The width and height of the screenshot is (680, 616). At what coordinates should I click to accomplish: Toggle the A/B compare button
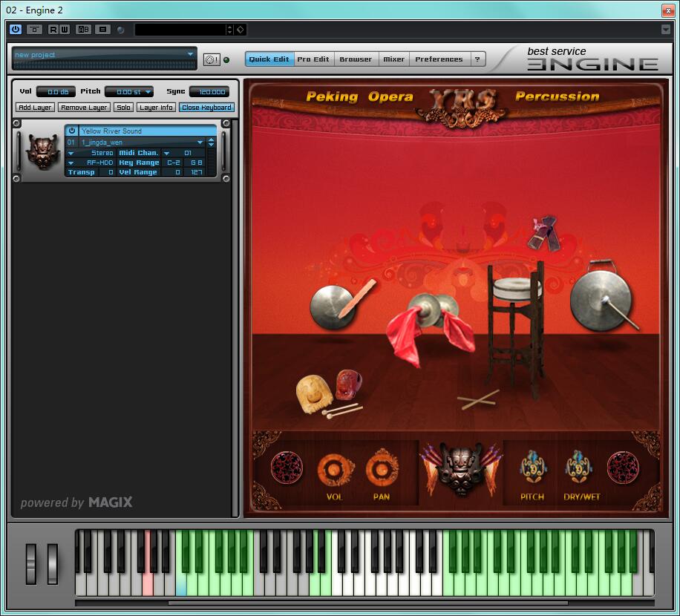83,30
